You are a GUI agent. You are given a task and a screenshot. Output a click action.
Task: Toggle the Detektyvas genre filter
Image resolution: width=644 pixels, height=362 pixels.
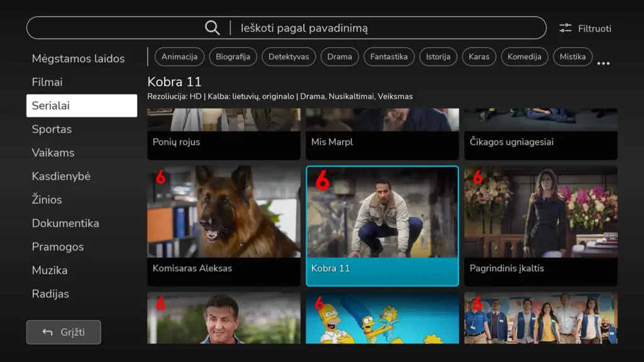pyautogui.click(x=289, y=57)
